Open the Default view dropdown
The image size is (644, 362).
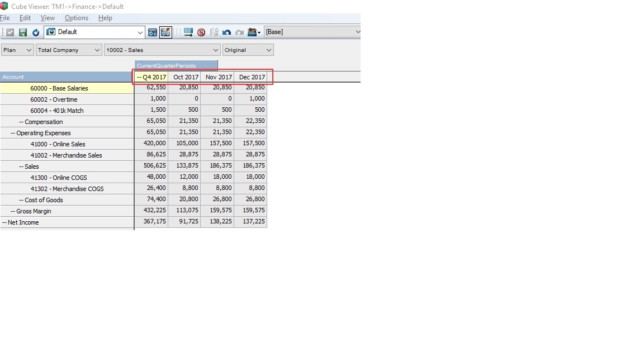(x=140, y=32)
